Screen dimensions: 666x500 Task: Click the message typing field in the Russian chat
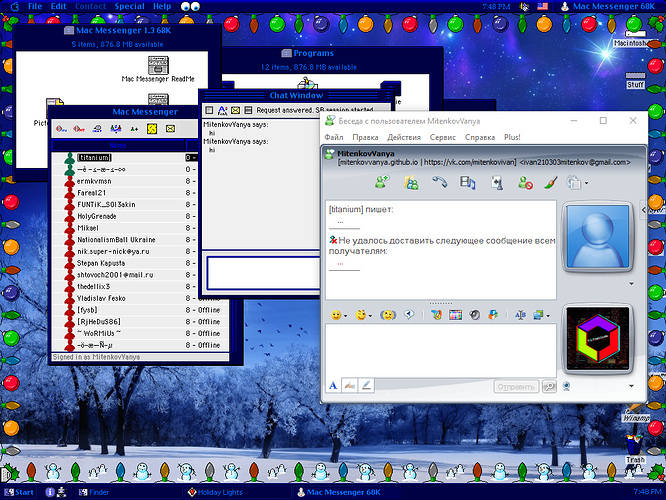pos(441,350)
